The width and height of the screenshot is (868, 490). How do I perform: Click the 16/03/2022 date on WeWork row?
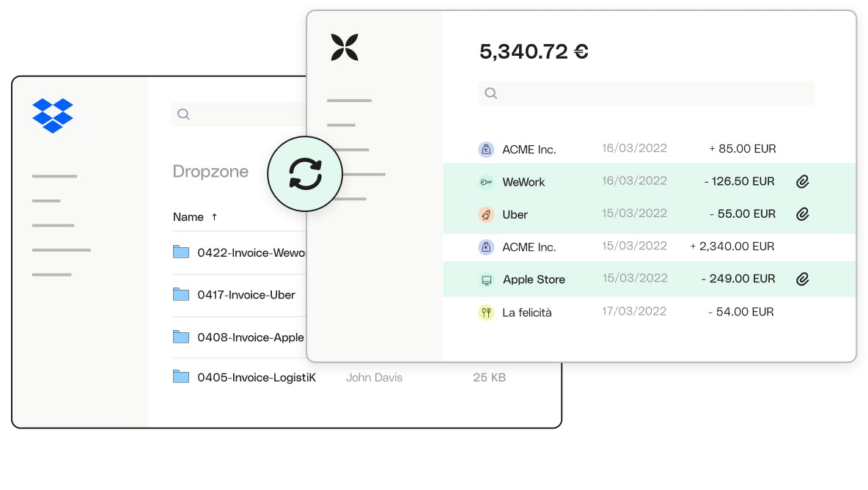tap(634, 180)
